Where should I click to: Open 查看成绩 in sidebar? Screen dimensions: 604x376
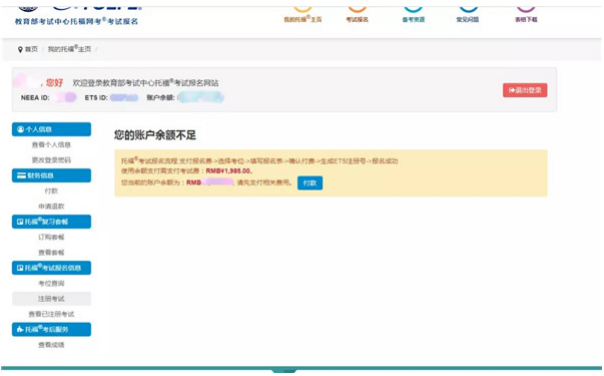click(x=51, y=345)
